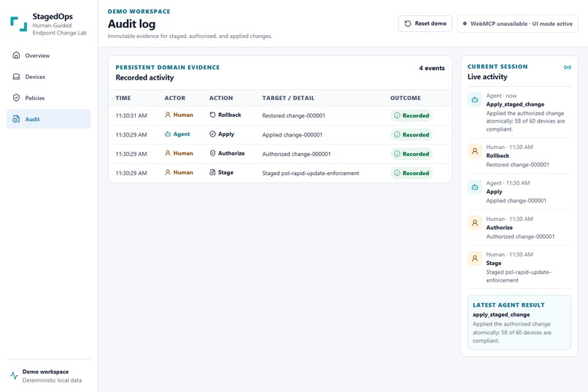This screenshot has width=588, height=392.
Task: Click the 'Recorded activity' heading
Action: [x=144, y=77]
